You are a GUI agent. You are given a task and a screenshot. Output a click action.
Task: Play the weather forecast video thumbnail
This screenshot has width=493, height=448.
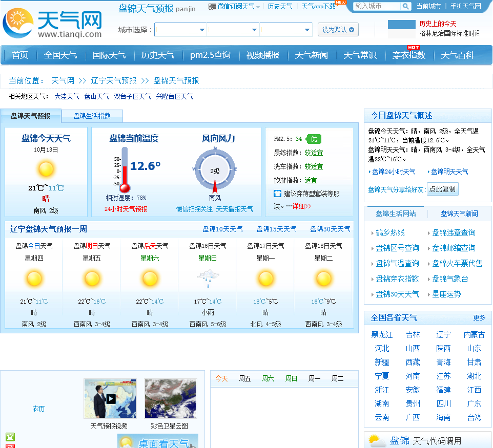pos(110,399)
